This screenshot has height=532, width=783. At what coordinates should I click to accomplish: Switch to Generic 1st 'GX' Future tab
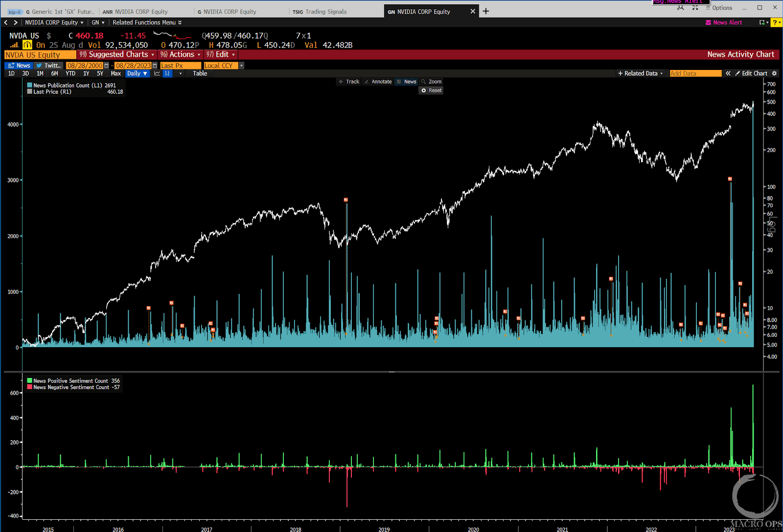[x=60, y=12]
